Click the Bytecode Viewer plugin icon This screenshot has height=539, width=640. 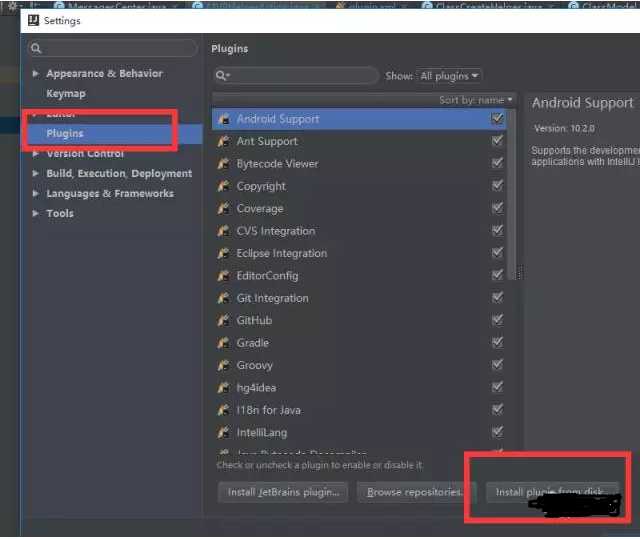(x=224, y=164)
